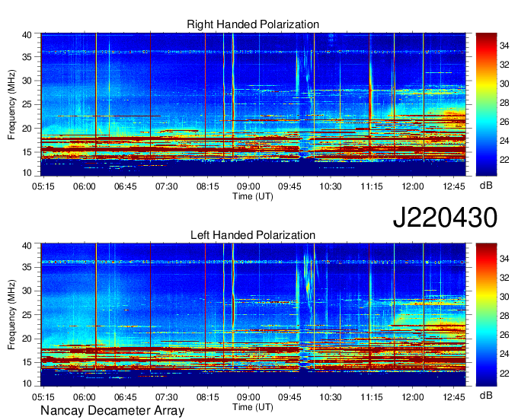The width and height of the screenshot is (518, 420).
Task: Select the large "J220430" observation label
Action: [445, 217]
